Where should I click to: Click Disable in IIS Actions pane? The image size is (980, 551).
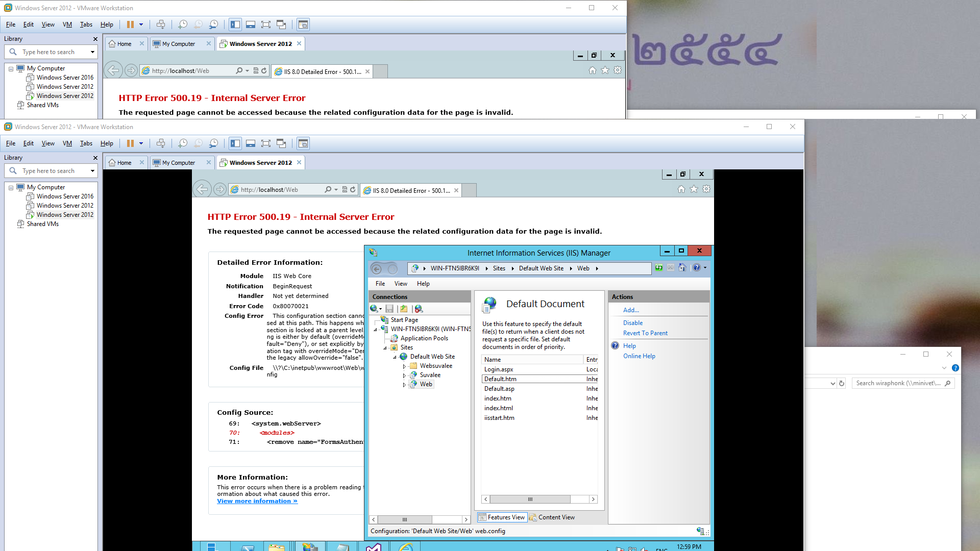coord(632,323)
